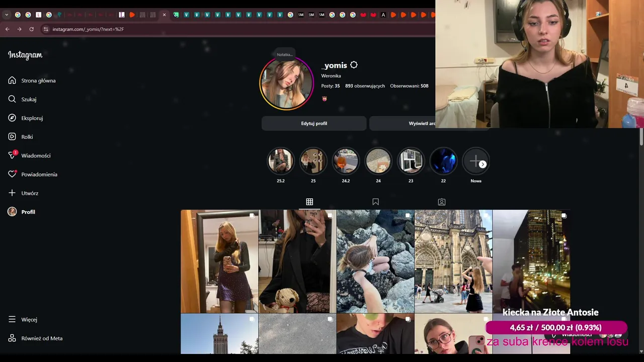Click page vertical scrollbar

641,136
